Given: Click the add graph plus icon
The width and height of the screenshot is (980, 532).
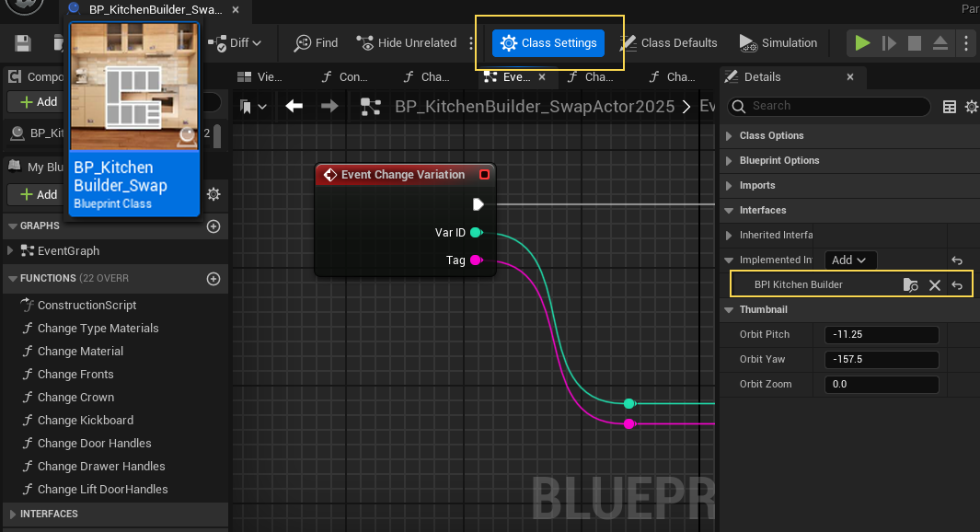Looking at the screenshot, I should pos(213,226).
